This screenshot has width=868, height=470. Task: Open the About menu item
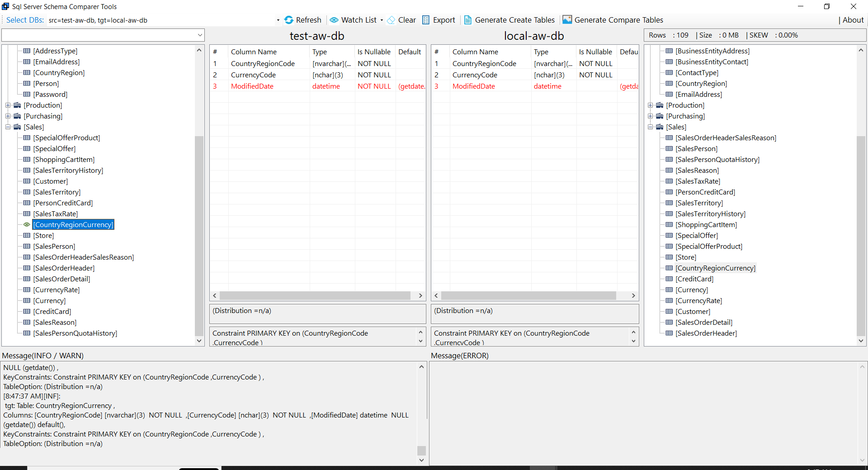(x=853, y=20)
